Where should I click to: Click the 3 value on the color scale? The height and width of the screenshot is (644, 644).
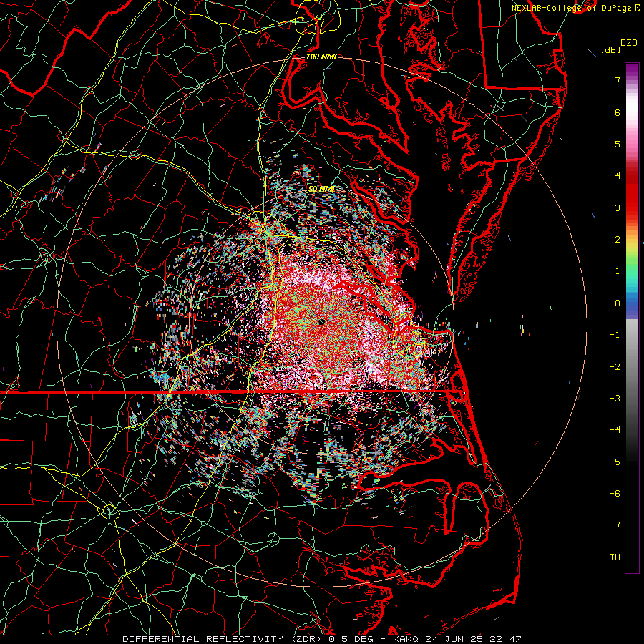(x=618, y=208)
